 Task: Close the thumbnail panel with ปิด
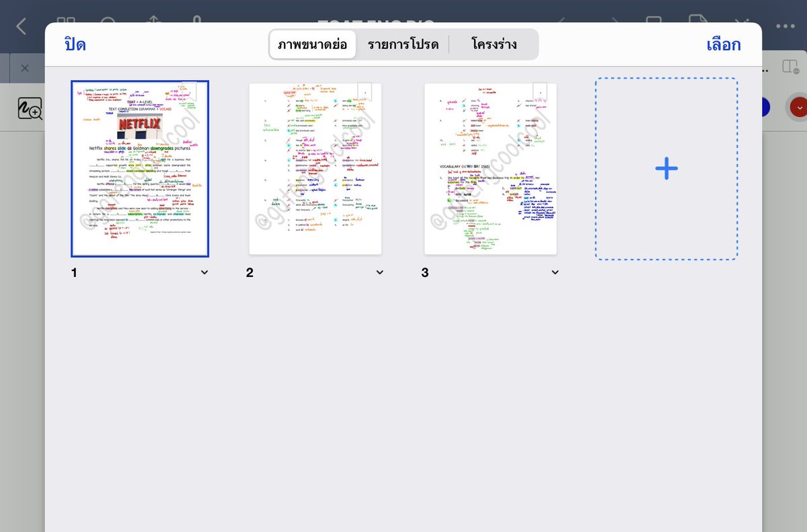click(75, 45)
